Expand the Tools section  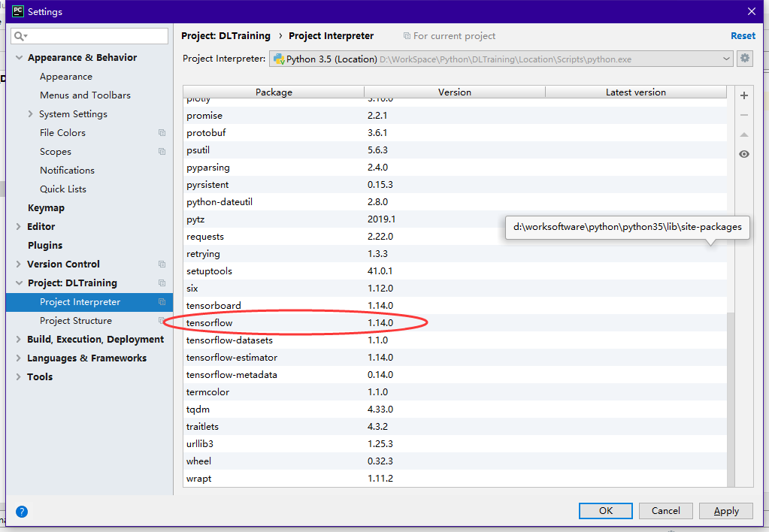[x=19, y=377]
